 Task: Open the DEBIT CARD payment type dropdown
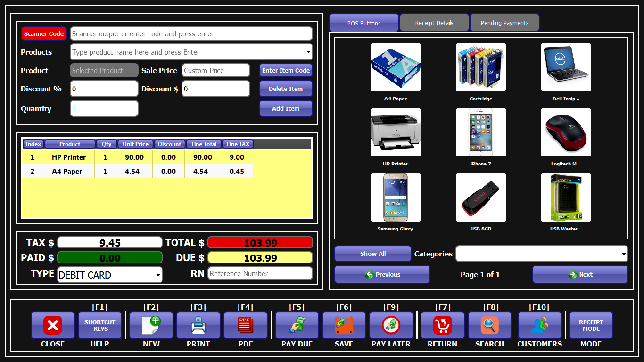click(x=158, y=275)
